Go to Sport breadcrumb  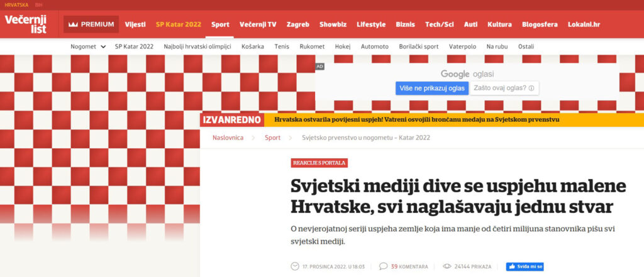[x=273, y=138]
